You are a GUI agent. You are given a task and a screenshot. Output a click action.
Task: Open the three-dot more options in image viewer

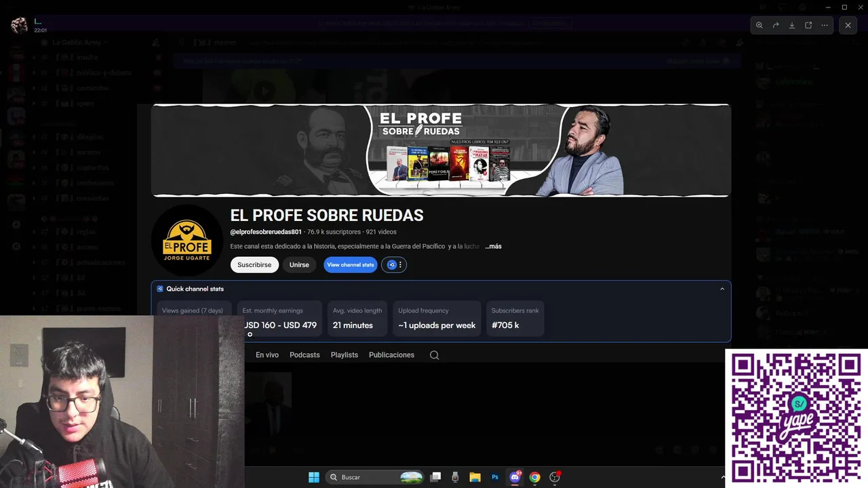click(825, 25)
